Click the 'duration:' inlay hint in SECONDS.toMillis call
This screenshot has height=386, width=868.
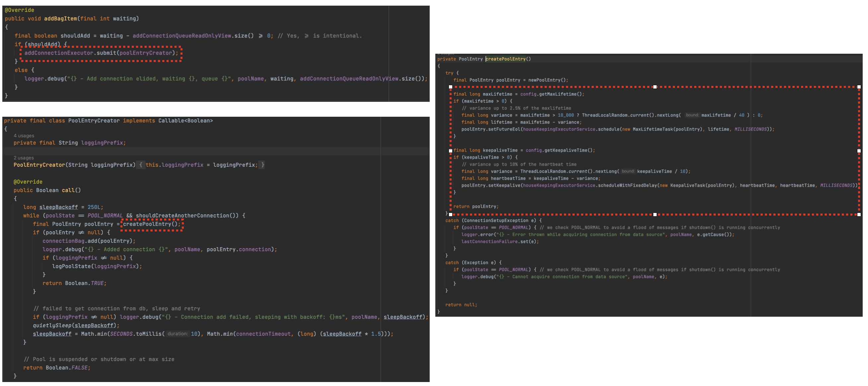pos(177,334)
